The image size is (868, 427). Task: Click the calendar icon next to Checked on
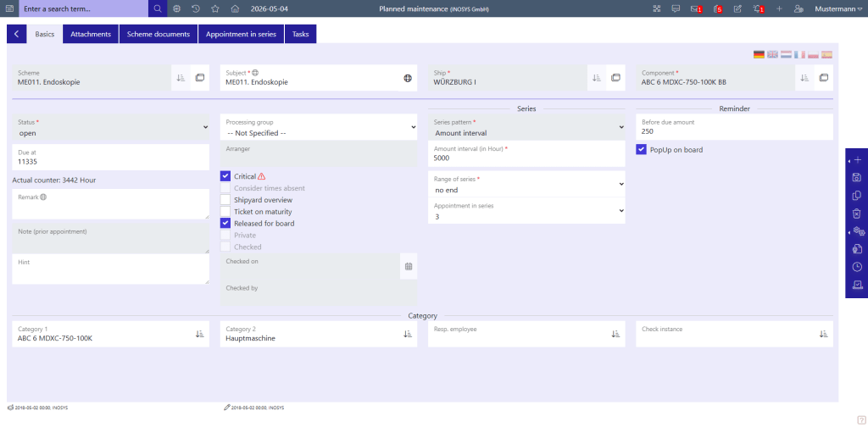[x=409, y=267]
